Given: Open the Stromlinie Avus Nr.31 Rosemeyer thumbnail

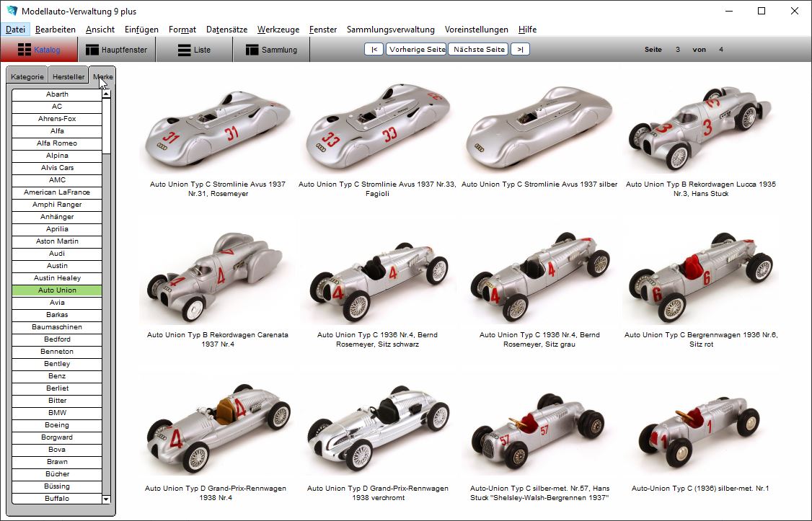Looking at the screenshot, I should click(217, 132).
